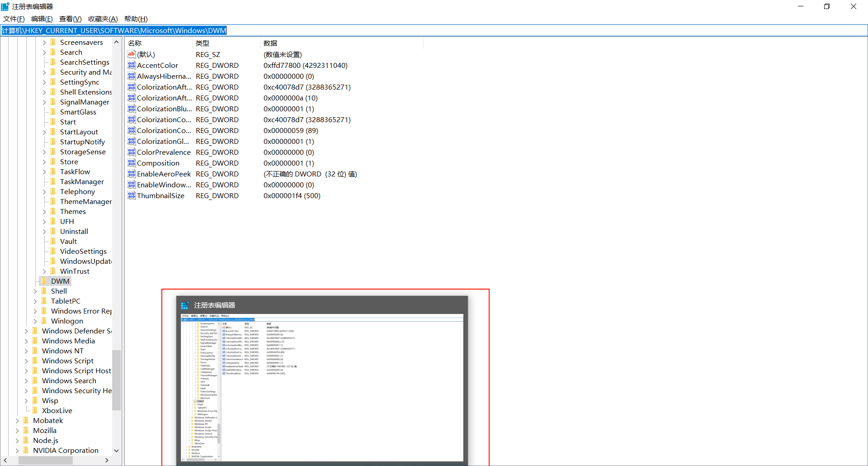
Task: Click the registry path address bar
Action: [434, 30]
